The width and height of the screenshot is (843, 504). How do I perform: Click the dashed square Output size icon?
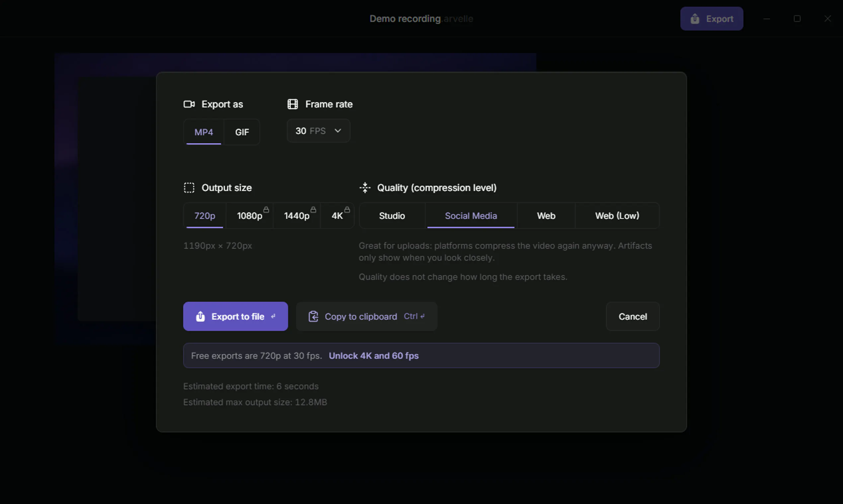pyautogui.click(x=189, y=187)
